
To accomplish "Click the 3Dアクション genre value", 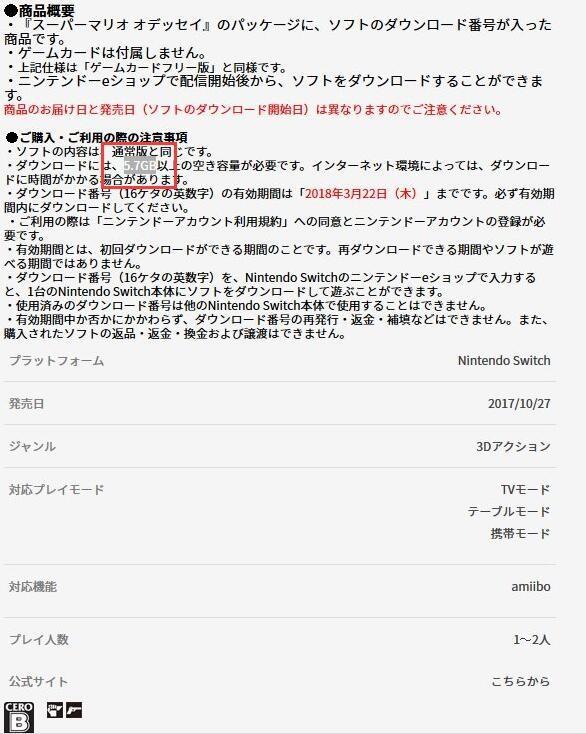I will [513, 446].
